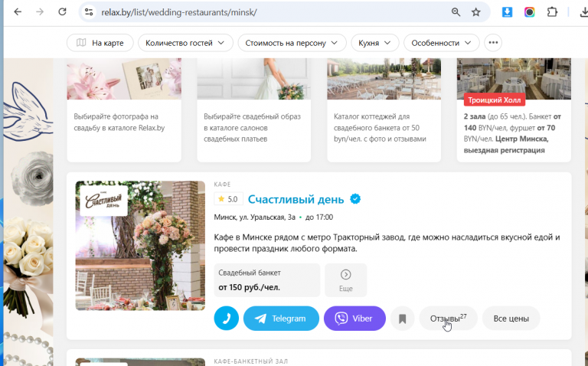The width and height of the screenshot is (588, 366).
Task: Open the cottages catalog card photo
Action: [x=384, y=79]
